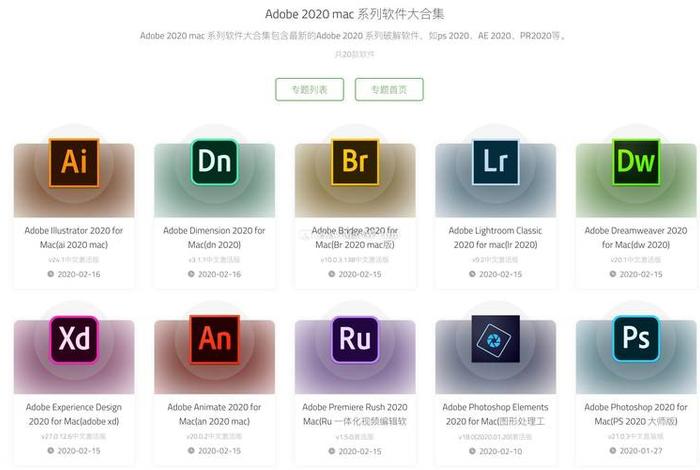Click the 专题列表 button
This screenshot has width=700, height=470.
309,90
